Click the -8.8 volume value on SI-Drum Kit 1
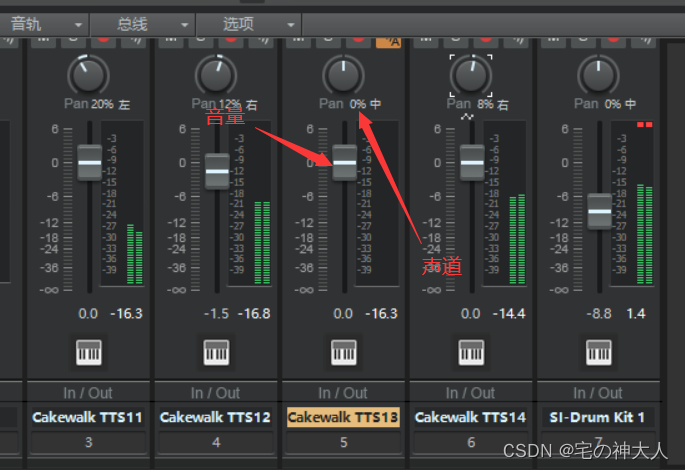685x470 pixels. [x=599, y=314]
